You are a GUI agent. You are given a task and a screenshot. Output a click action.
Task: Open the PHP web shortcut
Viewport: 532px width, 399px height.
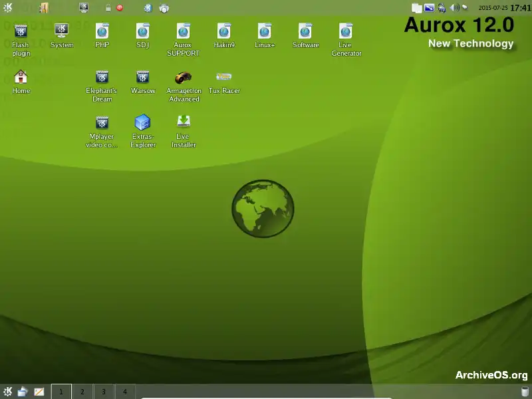click(102, 31)
